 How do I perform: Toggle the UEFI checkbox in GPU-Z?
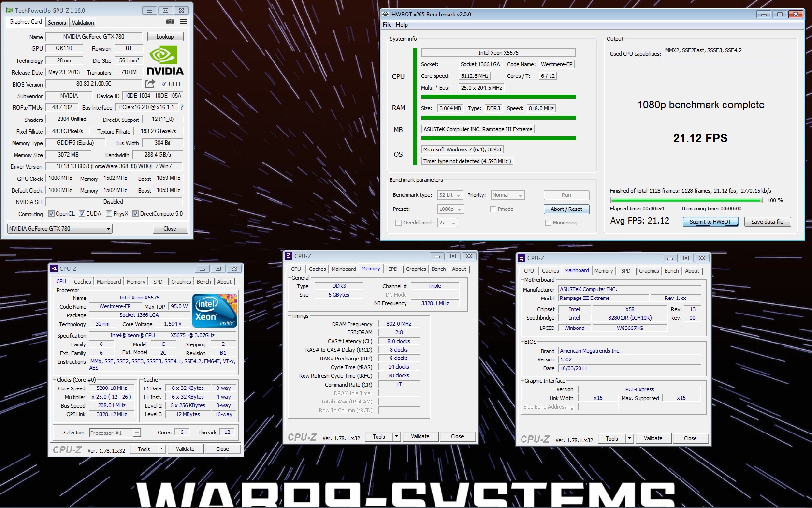click(x=164, y=84)
